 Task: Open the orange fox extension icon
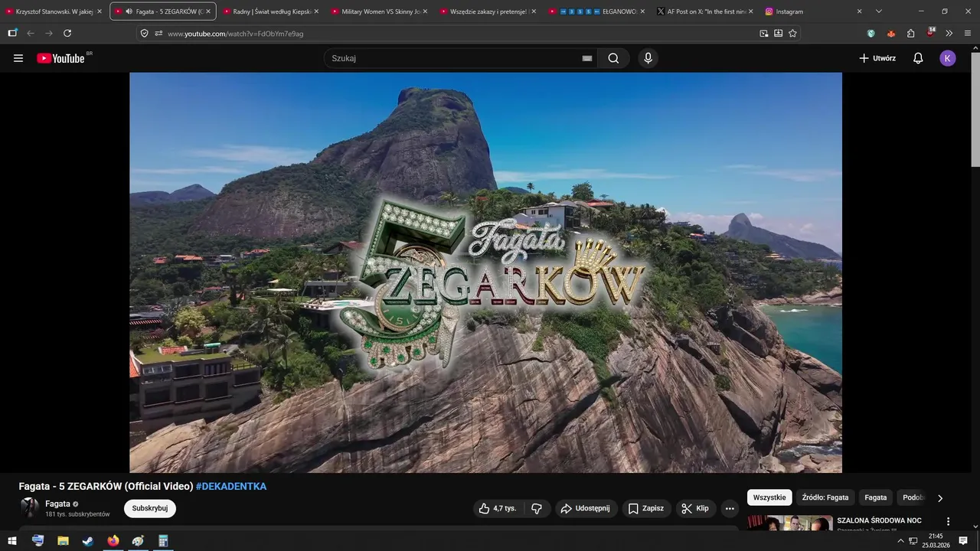pyautogui.click(x=890, y=33)
